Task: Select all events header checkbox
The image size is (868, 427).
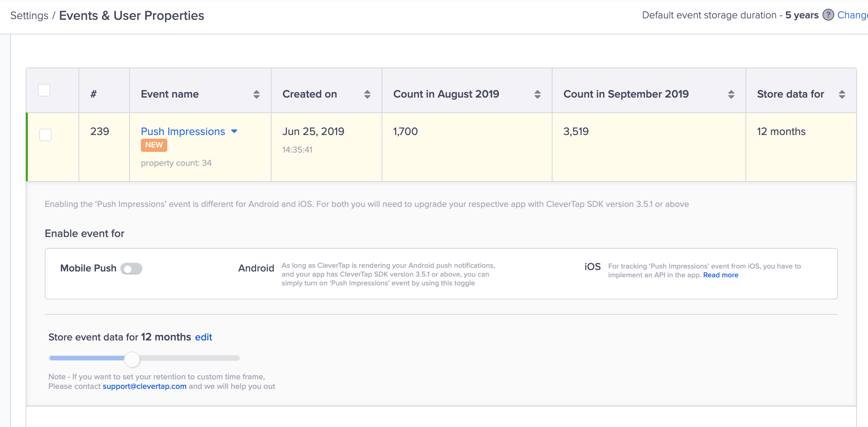Action: [44, 90]
